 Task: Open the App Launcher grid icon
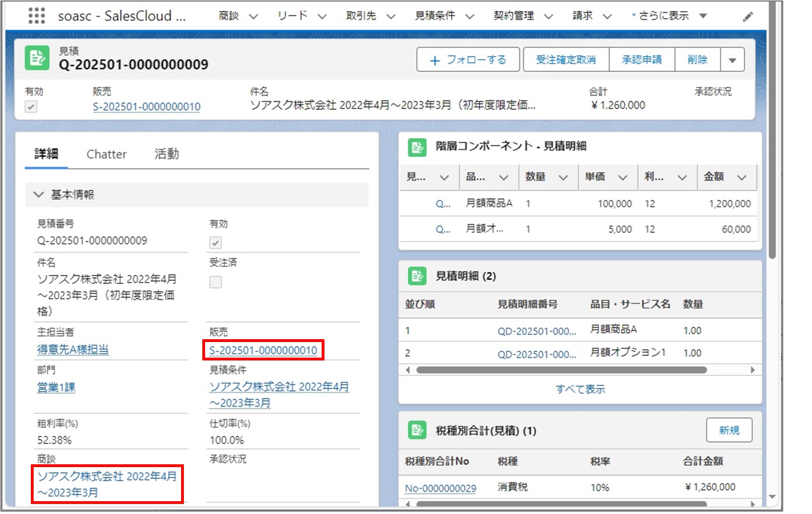[x=36, y=16]
